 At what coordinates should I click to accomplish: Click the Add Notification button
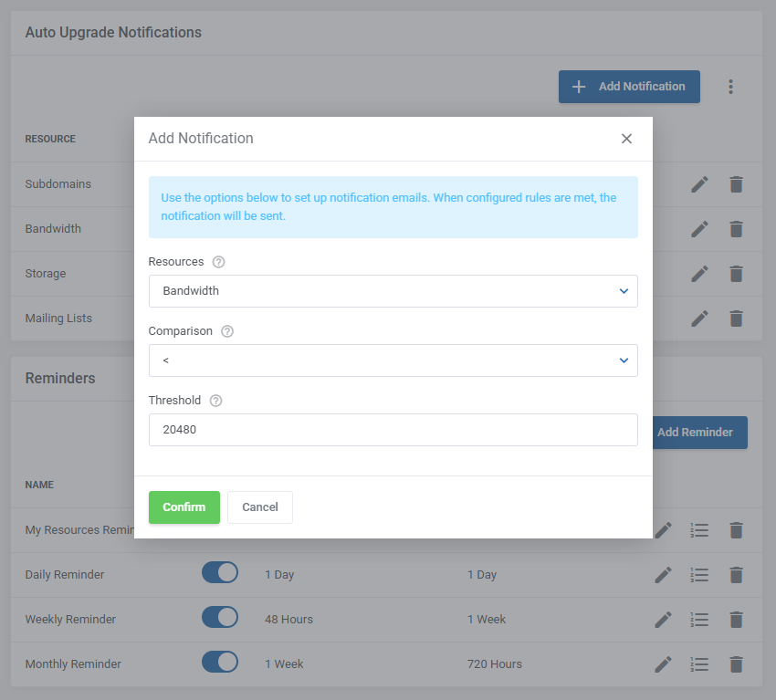(x=629, y=87)
